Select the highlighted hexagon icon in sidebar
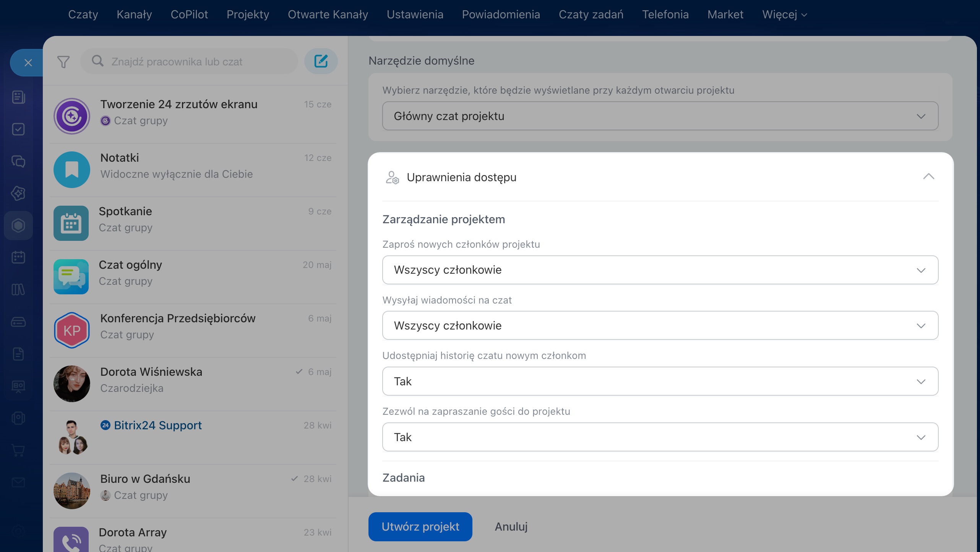 click(18, 226)
